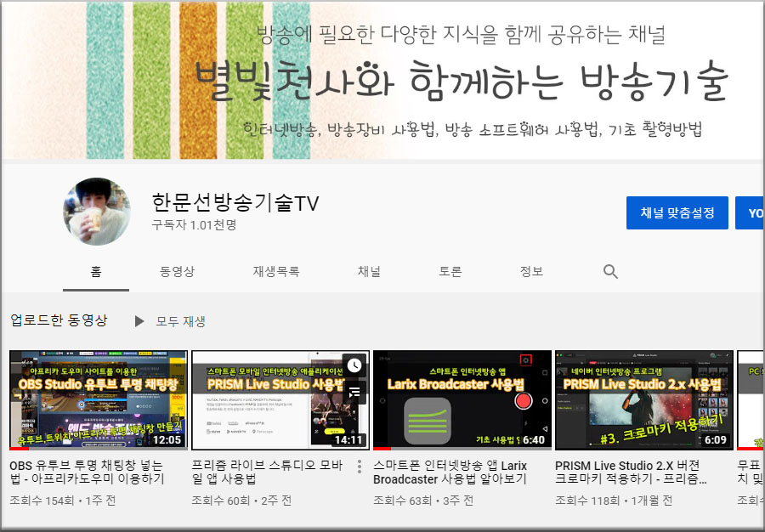Open the three-dot menu for 프리즘 라이브 스튜디오 video
Viewport: 765px width, 532px height.
360,467
